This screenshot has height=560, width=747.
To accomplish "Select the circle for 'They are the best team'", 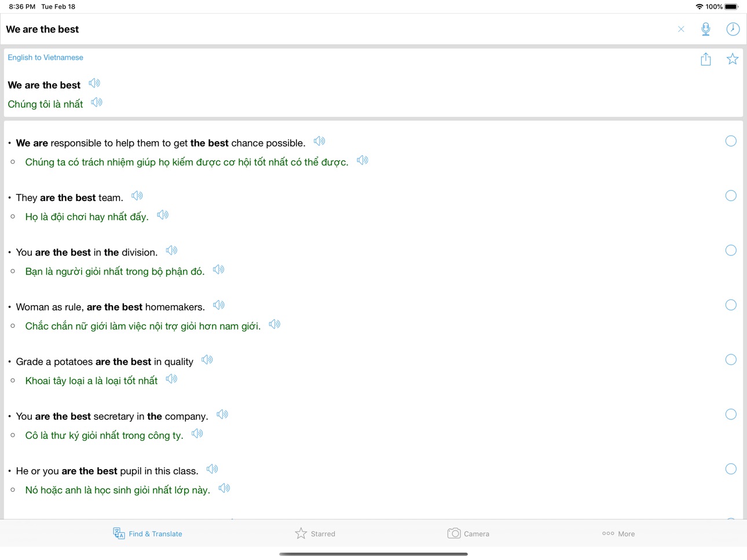I will click(731, 196).
